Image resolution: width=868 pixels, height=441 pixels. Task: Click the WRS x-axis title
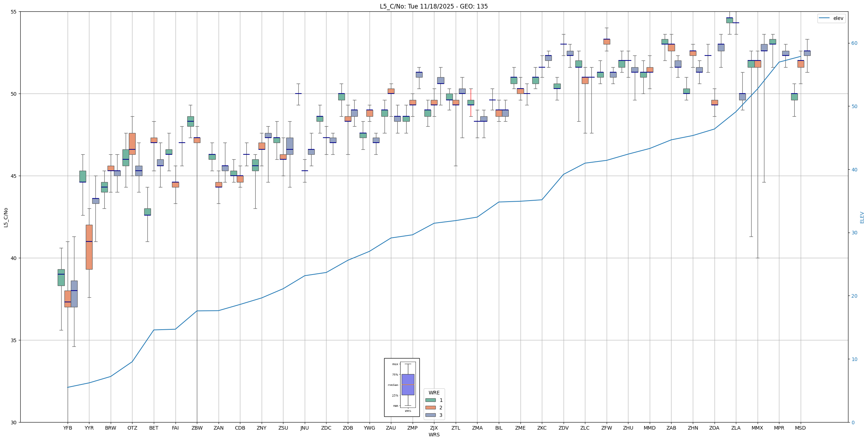point(434,435)
